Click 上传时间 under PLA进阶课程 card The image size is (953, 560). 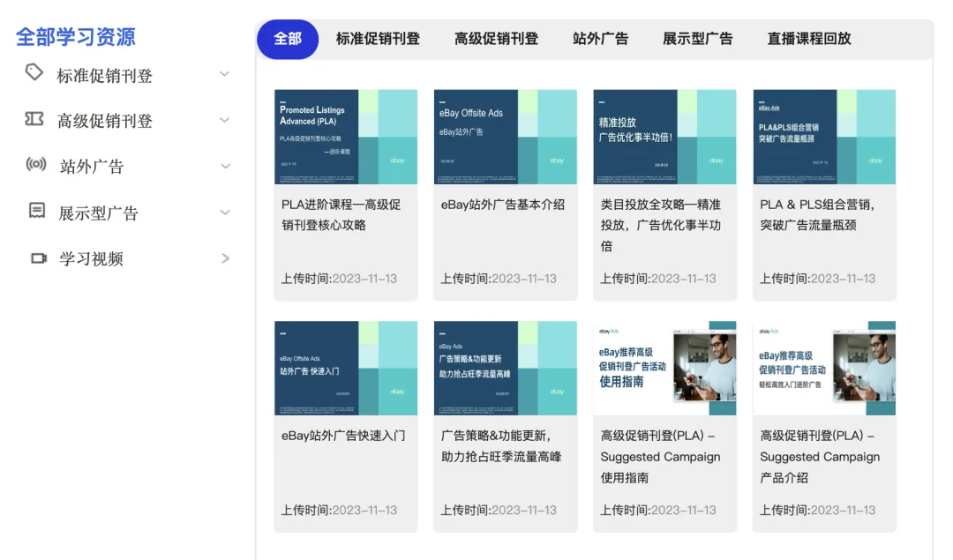click(339, 279)
